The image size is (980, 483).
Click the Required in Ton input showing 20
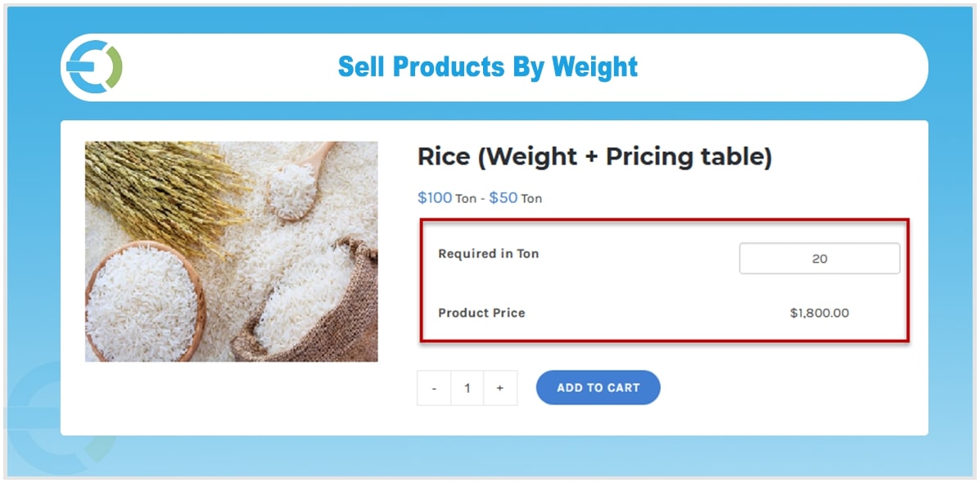click(x=819, y=258)
